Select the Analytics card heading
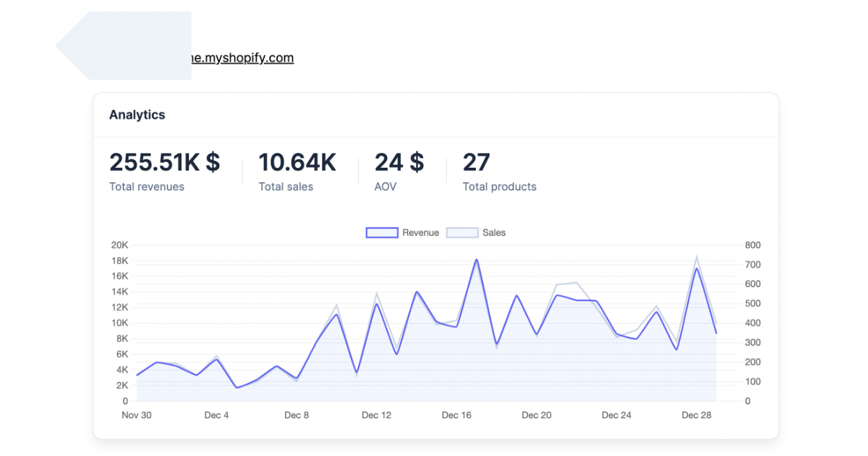Image resolution: width=868 pixels, height=456 pixels. (x=137, y=115)
